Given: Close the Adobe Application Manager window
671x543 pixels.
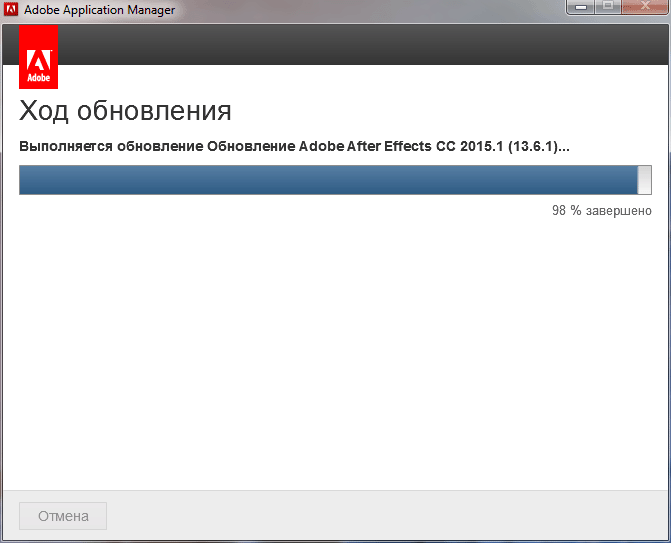Looking at the screenshot, I should coord(645,7).
